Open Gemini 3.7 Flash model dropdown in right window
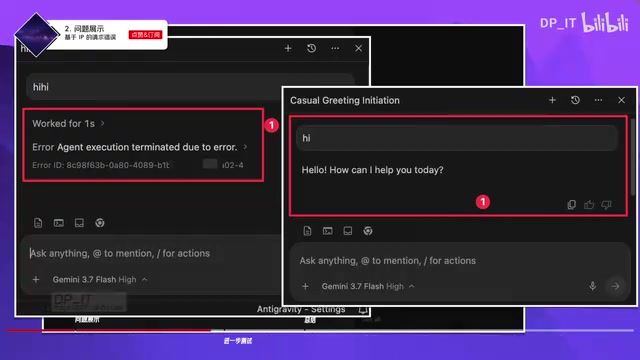Image resolution: width=640 pixels, height=360 pixels. tap(368, 287)
